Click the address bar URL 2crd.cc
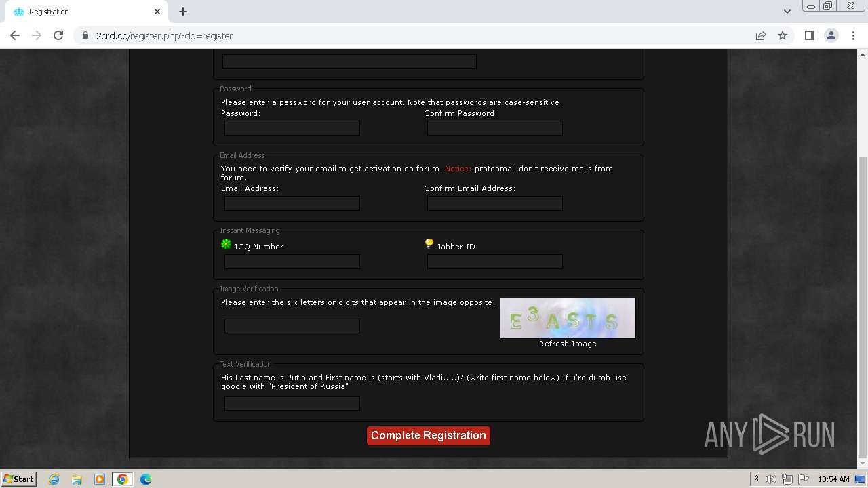 pos(164,36)
